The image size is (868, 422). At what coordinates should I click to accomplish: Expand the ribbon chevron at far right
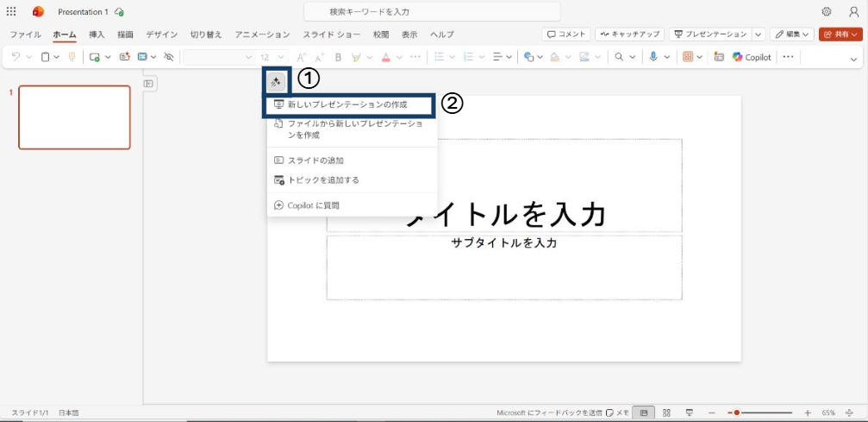tap(854, 59)
